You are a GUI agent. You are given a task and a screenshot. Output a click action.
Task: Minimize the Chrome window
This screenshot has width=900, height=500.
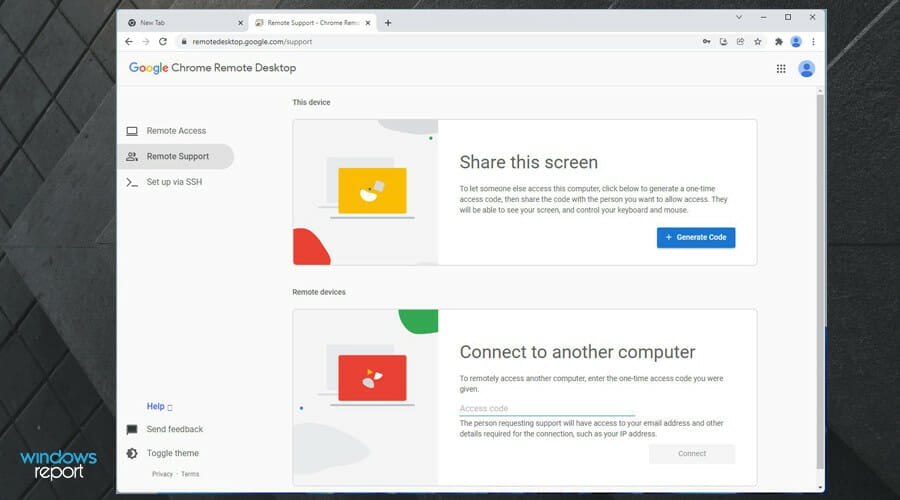[x=763, y=17]
